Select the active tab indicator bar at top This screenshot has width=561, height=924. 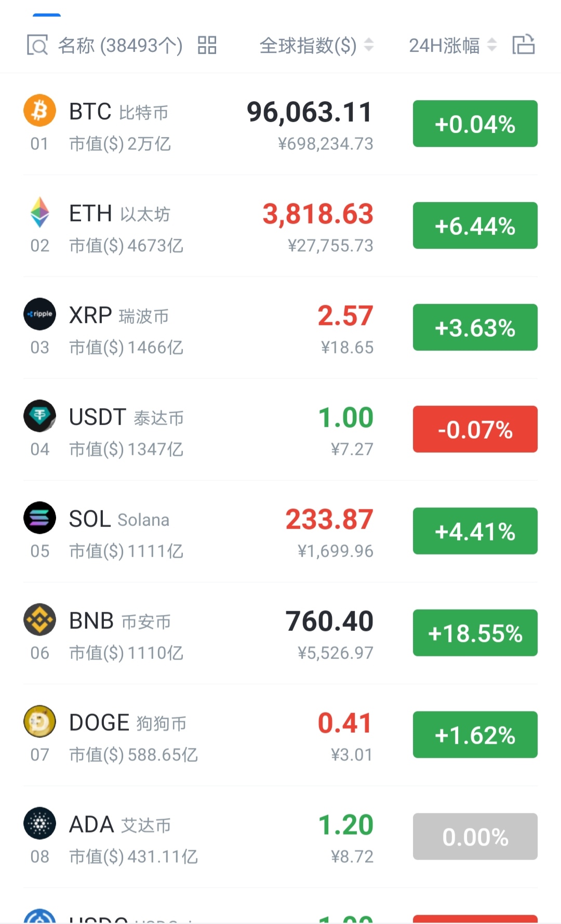[47, 15]
